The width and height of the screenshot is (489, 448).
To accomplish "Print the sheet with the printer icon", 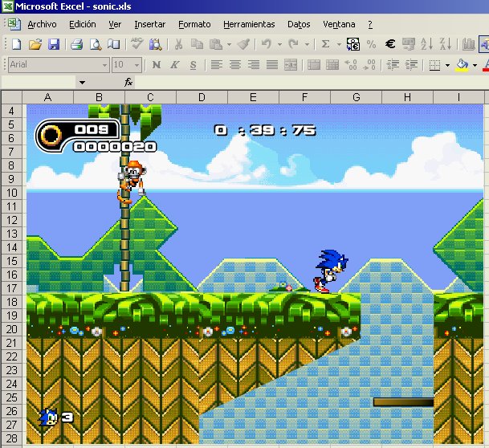I will [x=77, y=44].
